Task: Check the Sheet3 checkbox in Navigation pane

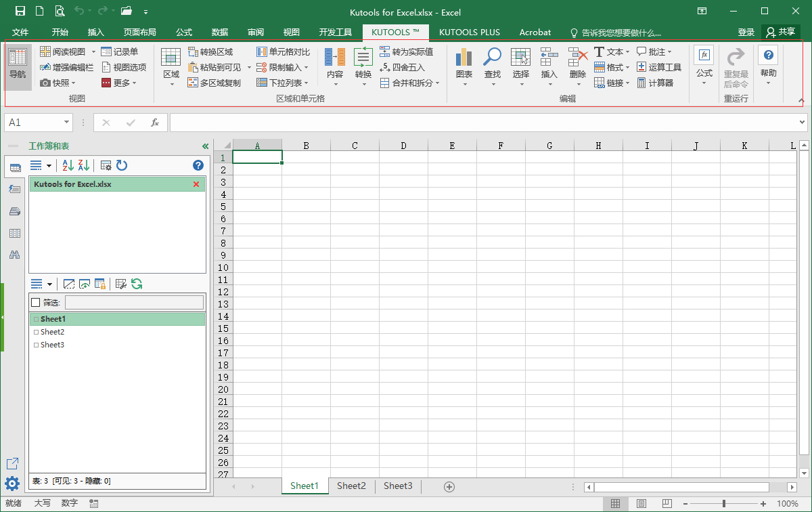Action: (37, 345)
